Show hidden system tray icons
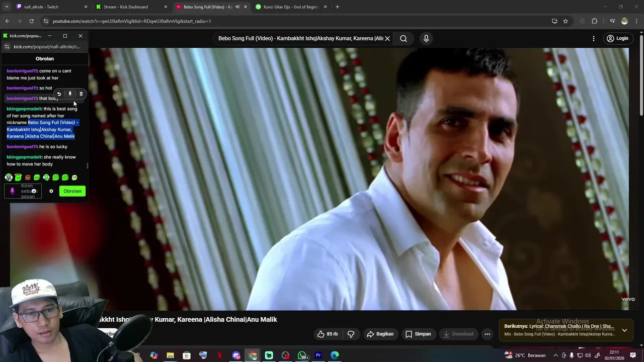Viewport: 644px width, 362px height. tap(555, 355)
